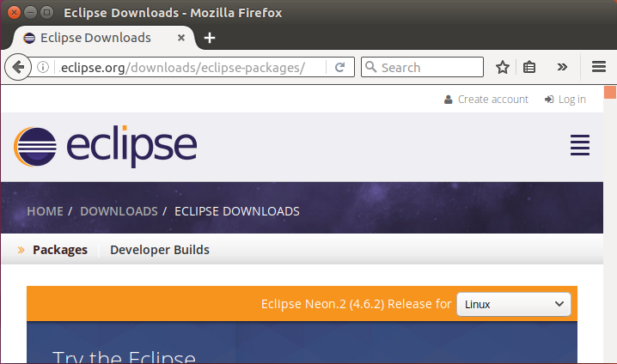Click the address bar URL field
The height and width of the screenshot is (364, 617).
point(189,67)
